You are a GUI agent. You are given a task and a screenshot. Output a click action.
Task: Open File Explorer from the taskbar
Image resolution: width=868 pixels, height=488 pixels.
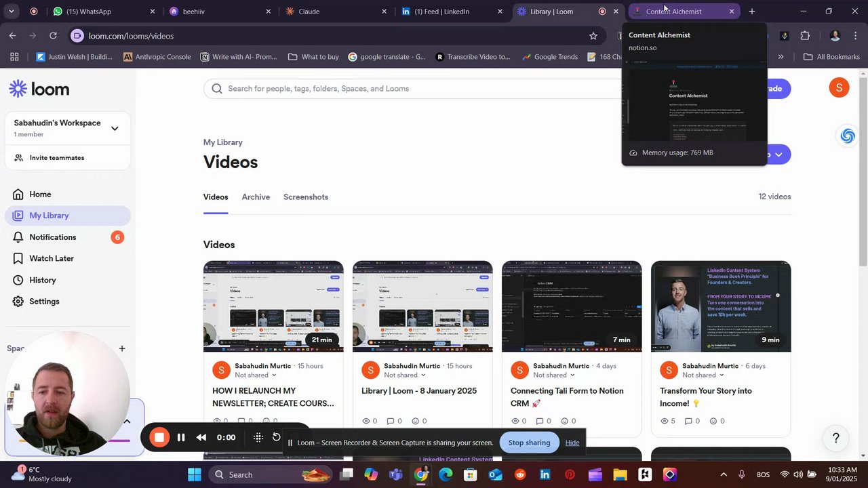(620, 474)
